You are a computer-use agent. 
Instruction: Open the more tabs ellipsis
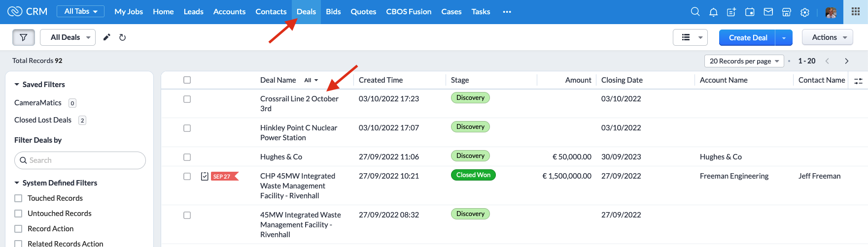507,12
